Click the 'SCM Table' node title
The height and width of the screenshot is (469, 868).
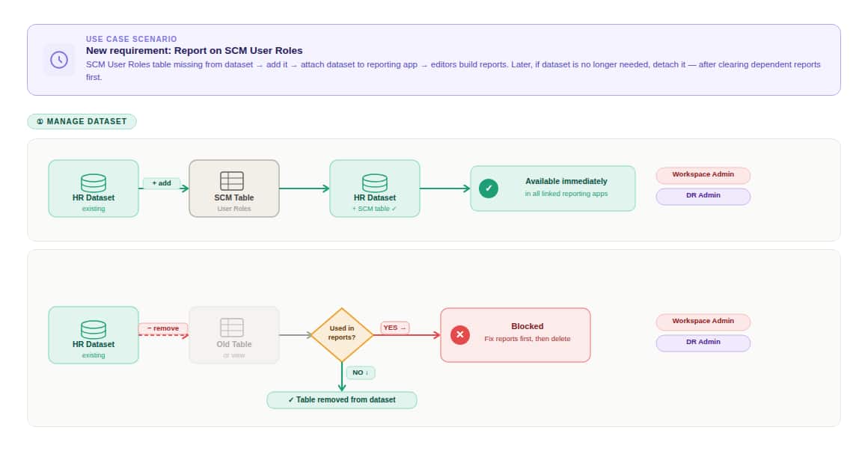click(x=233, y=197)
